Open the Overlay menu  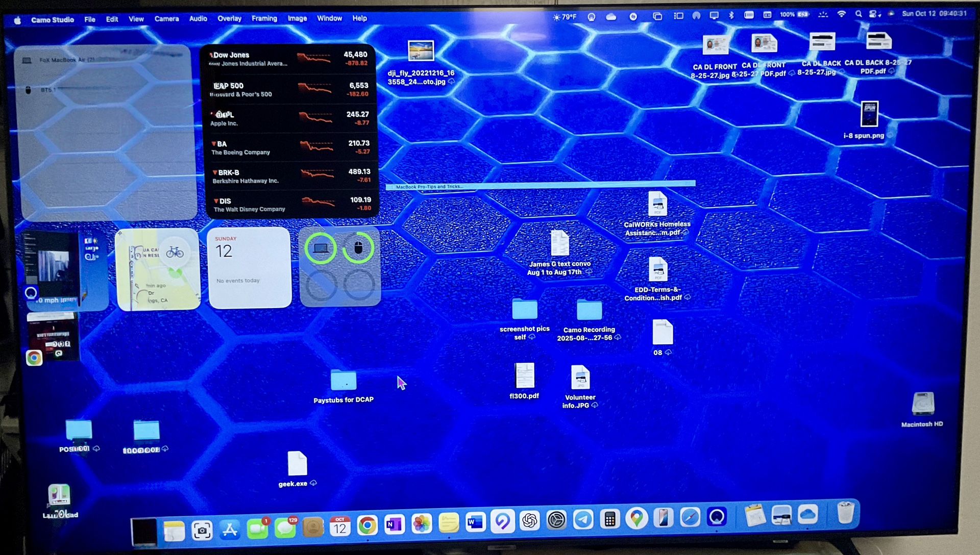click(x=229, y=18)
